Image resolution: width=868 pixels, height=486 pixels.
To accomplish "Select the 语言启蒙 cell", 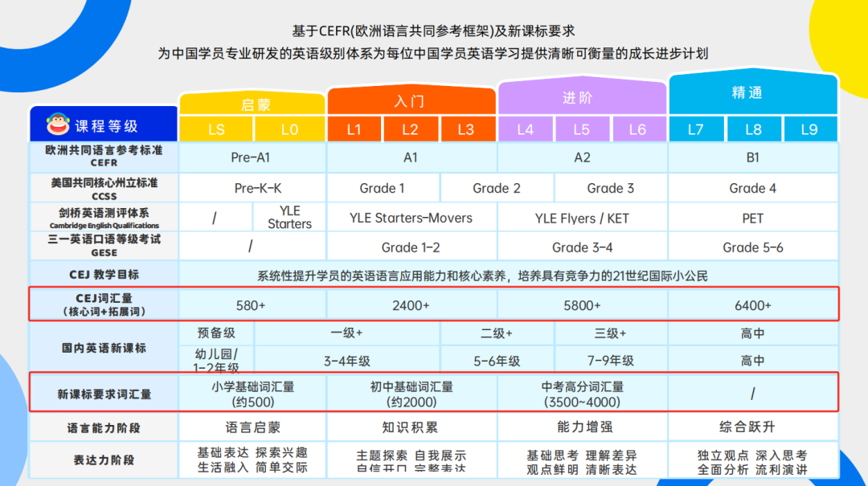I will pos(252,427).
